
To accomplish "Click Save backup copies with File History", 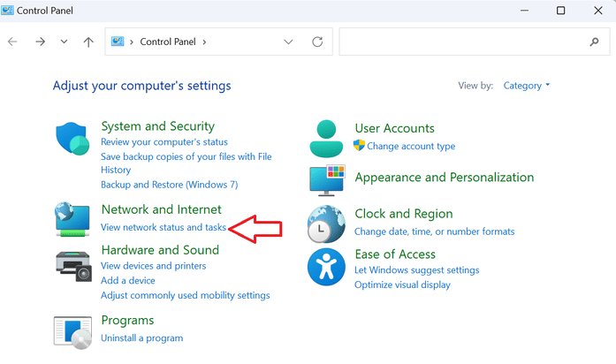I will click(x=186, y=163).
